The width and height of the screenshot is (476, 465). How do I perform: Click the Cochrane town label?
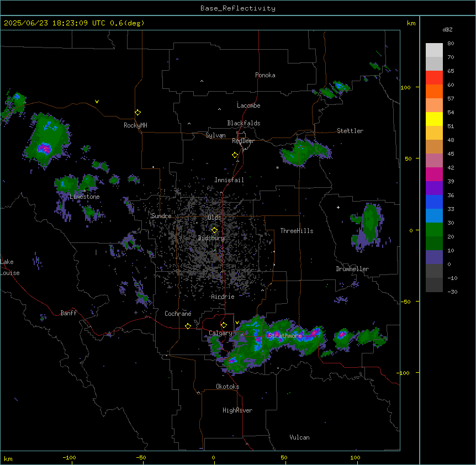tap(178, 314)
